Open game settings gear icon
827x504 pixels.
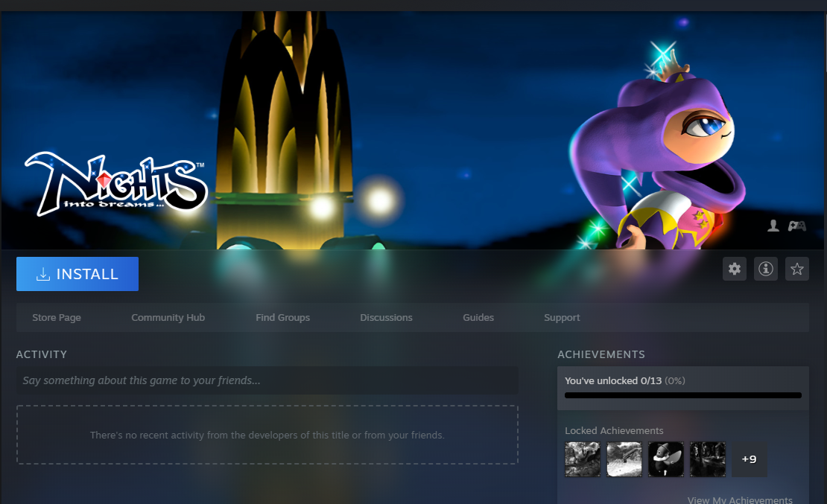(x=734, y=269)
